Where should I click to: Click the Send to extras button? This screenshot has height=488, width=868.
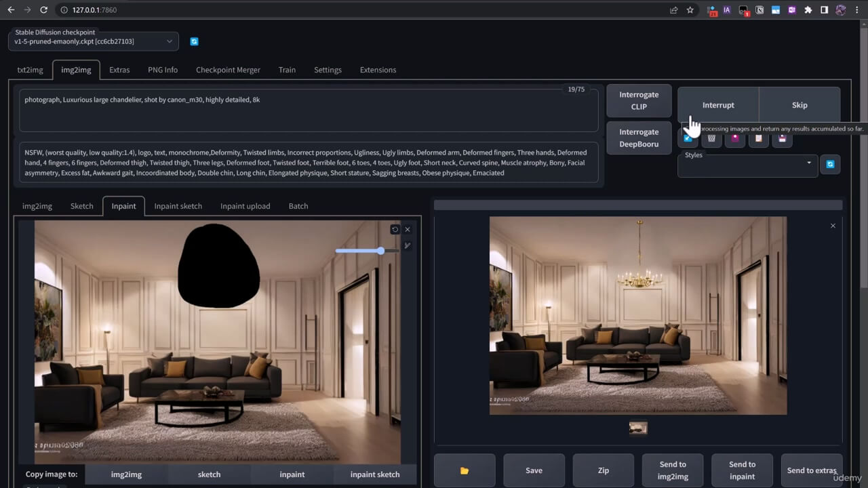coord(811,470)
